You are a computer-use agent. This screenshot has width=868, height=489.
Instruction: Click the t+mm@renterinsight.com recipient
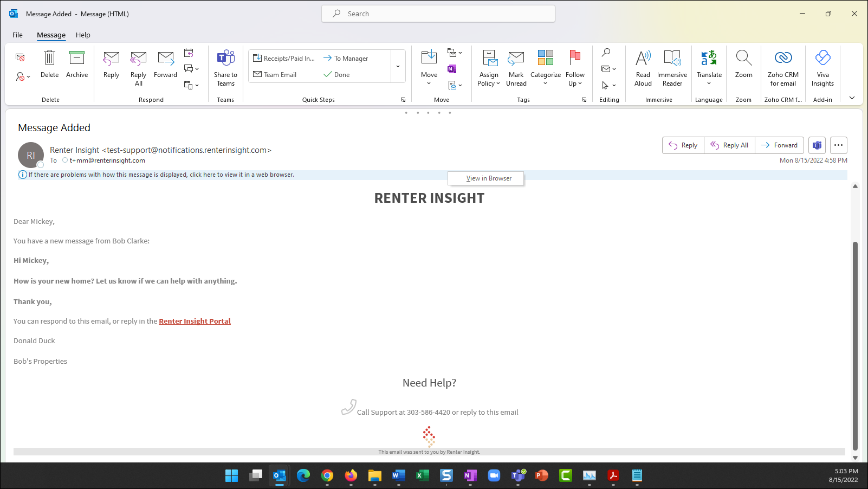click(x=107, y=160)
